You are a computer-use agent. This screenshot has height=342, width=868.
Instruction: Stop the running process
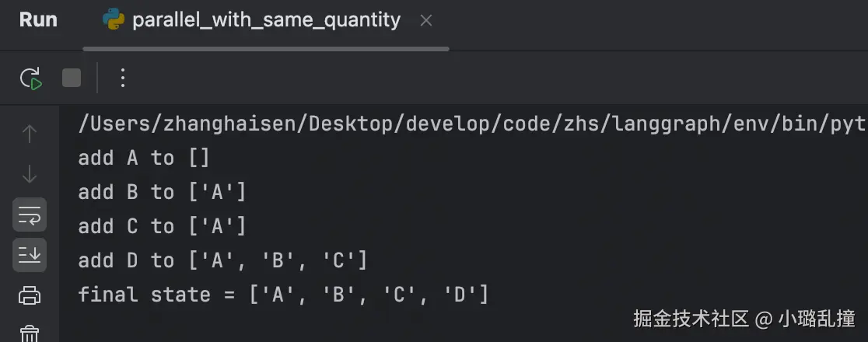(72, 78)
